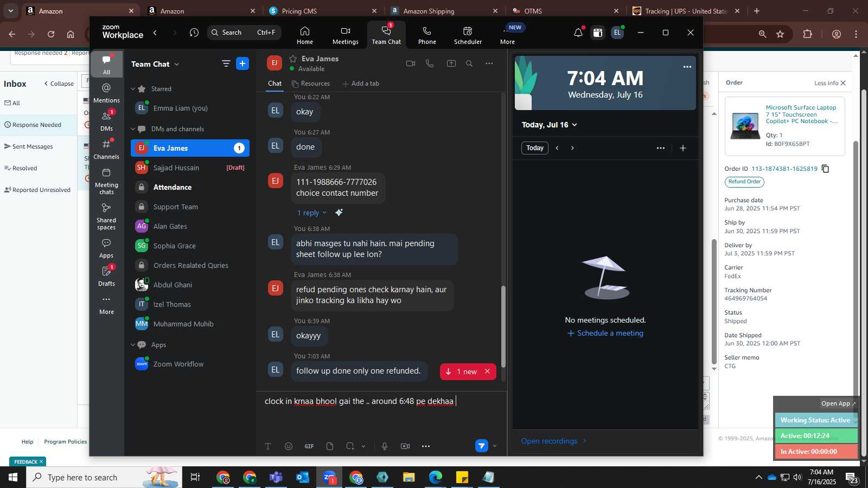Open the Meetings tab in Zoom

click(x=345, y=36)
